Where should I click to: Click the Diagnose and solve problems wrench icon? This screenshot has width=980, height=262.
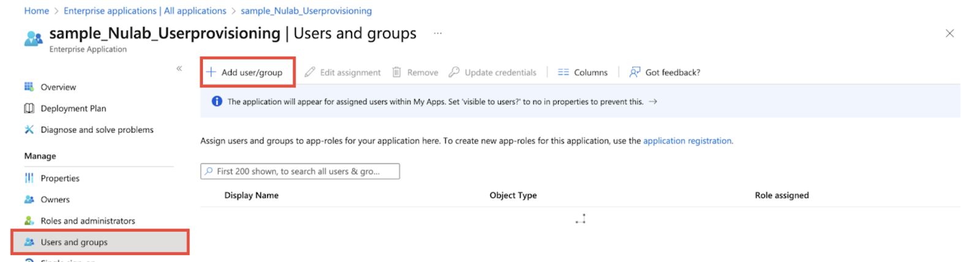coord(29,129)
